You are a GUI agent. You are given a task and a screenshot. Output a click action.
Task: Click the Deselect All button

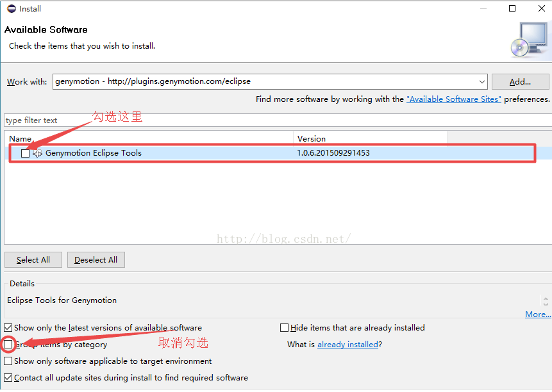[x=96, y=260]
